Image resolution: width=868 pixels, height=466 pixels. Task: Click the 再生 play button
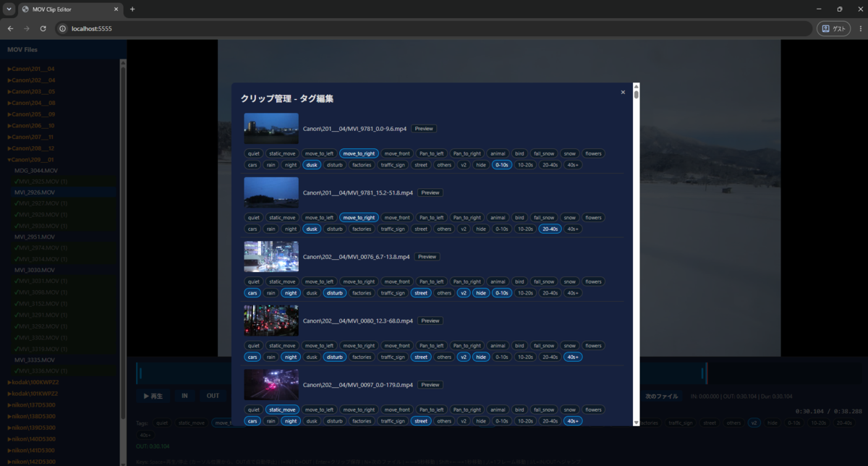pyautogui.click(x=153, y=396)
